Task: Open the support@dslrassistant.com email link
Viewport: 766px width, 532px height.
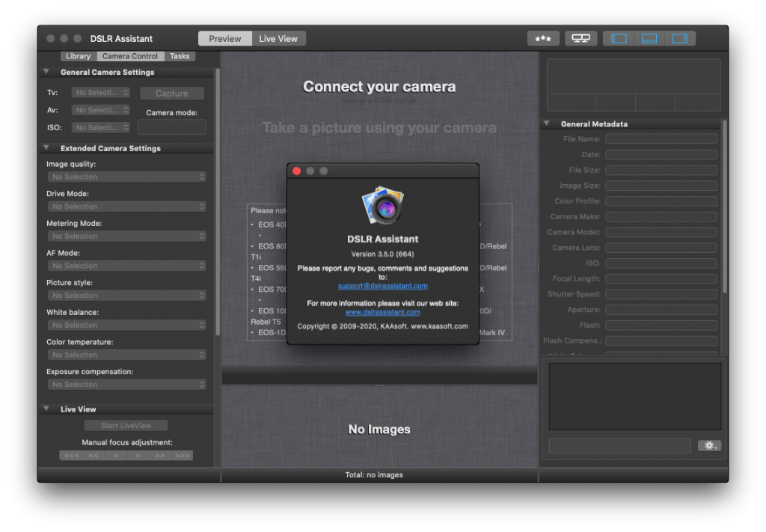Action: (382, 286)
